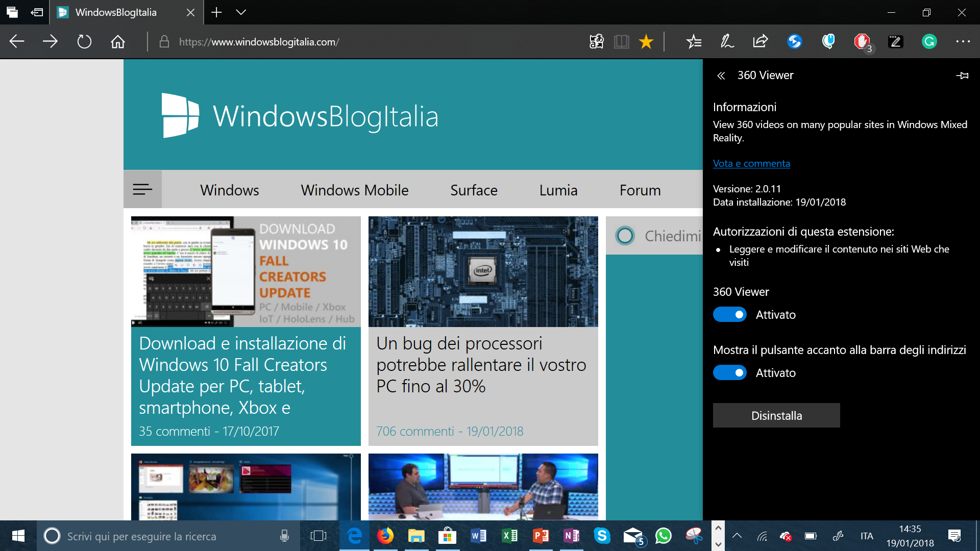The width and height of the screenshot is (980, 551).
Task: Click the WindowsBlogItalia site logo
Action: point(300,116)
